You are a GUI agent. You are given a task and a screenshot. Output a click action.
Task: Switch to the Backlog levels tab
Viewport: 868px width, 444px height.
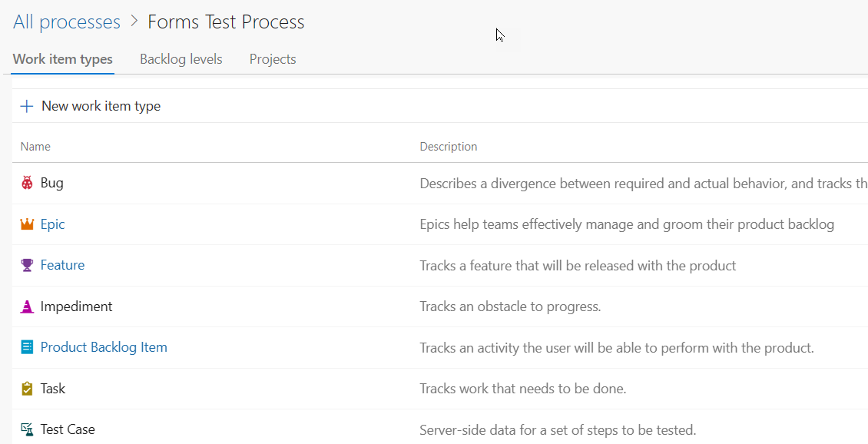point(181,59)
